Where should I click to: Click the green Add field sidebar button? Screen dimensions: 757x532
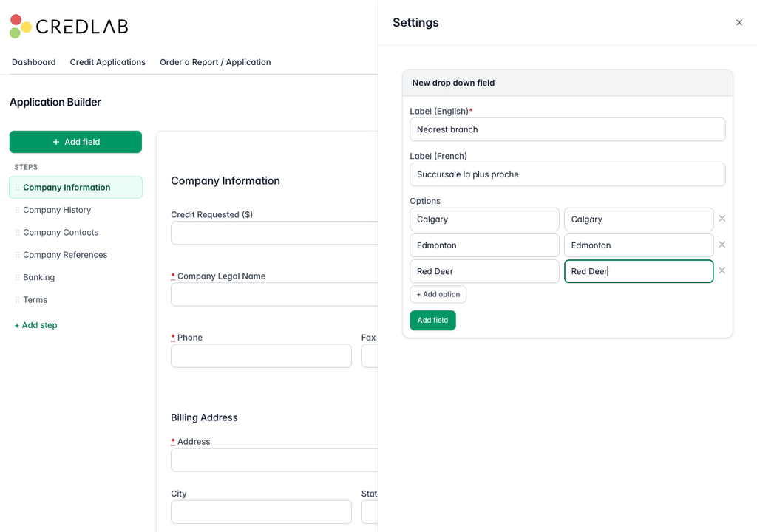pos(76,142)
